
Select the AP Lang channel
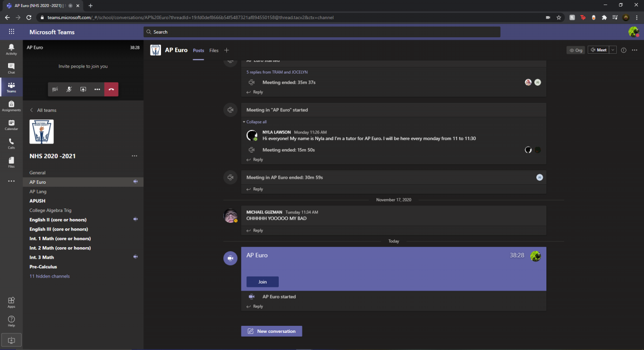click(83, 191)
